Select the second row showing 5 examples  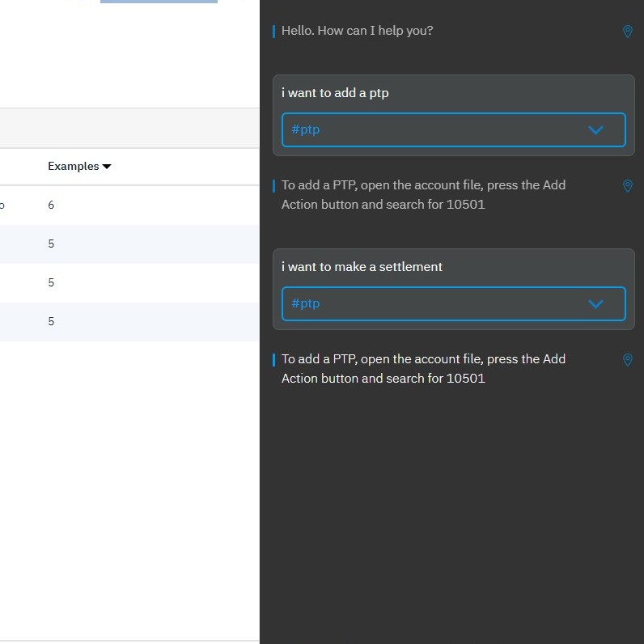[129, 283]
